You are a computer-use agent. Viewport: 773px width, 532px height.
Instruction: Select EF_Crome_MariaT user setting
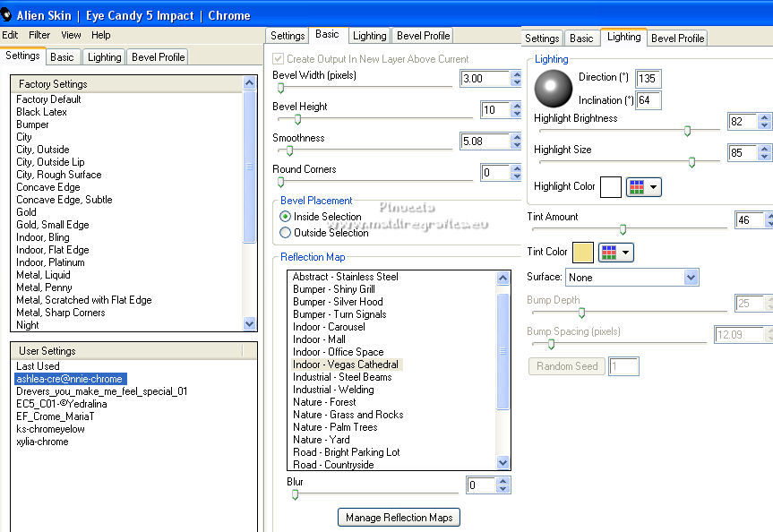56,416
